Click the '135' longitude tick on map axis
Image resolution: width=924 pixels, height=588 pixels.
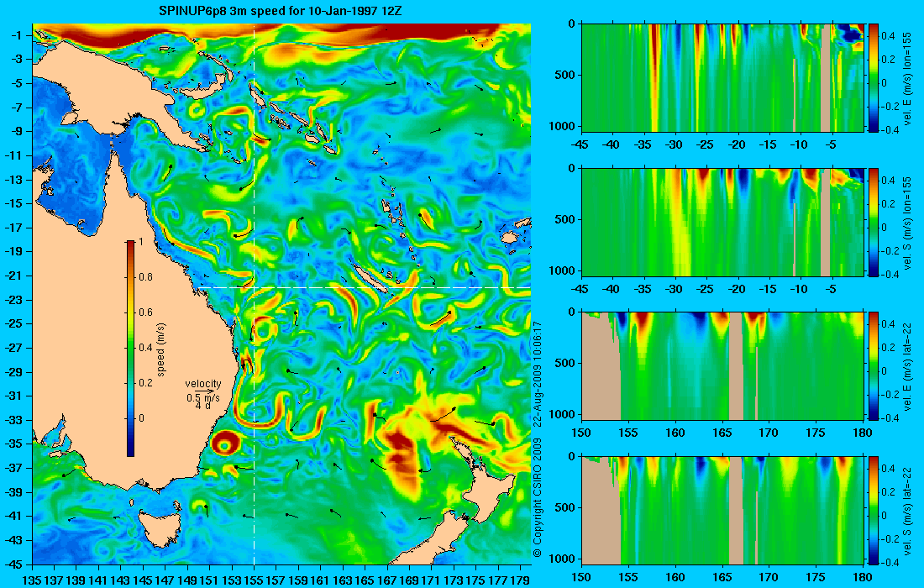pyautogui.click(x=33, y=580)
